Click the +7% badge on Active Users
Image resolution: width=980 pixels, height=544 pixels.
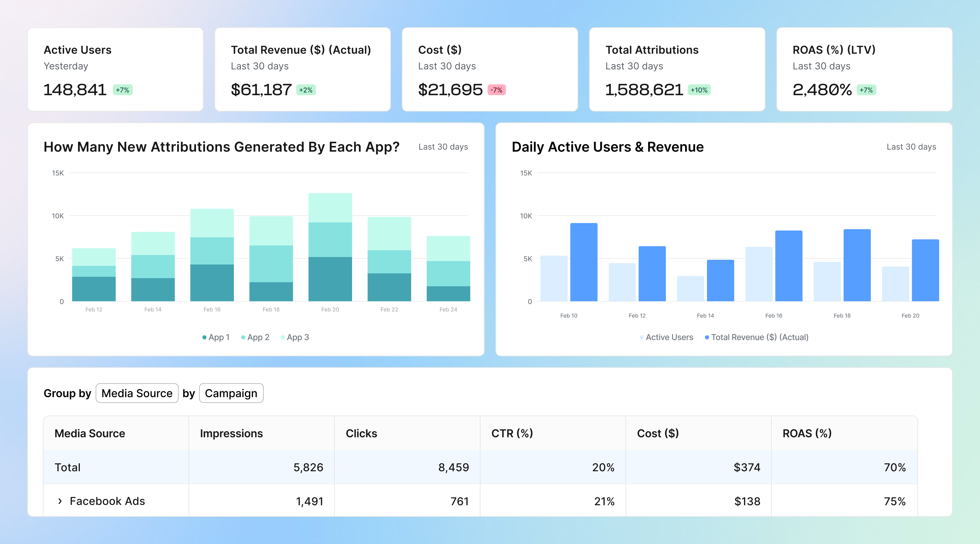pyautogui.click(x=122, y=90)
